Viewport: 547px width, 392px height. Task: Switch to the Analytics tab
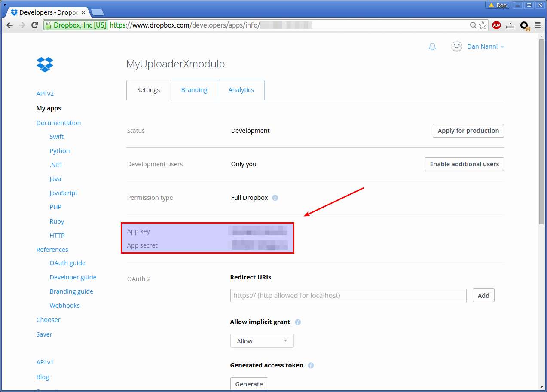(241, 90)
